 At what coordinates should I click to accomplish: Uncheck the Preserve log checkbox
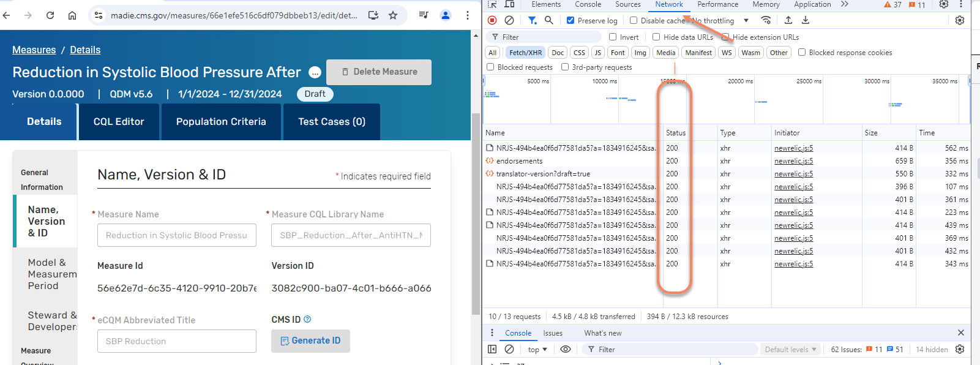tap(570, 20)
